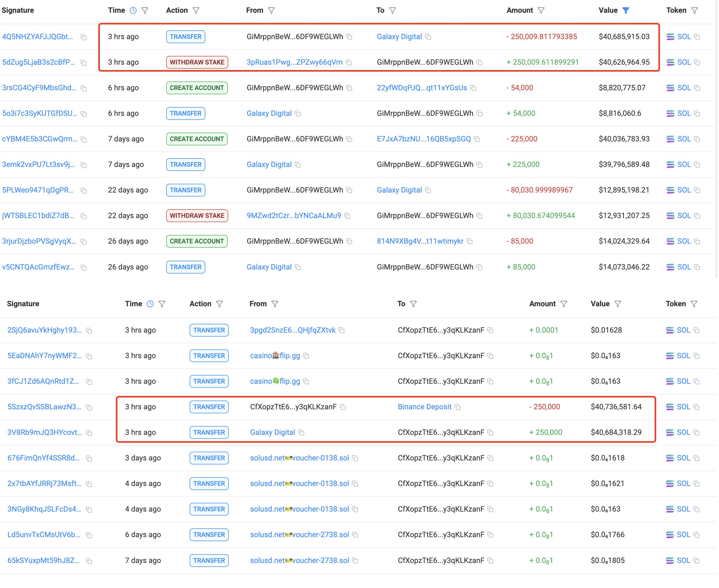Open Token filter in bottom table

click(x=694, y=304)
